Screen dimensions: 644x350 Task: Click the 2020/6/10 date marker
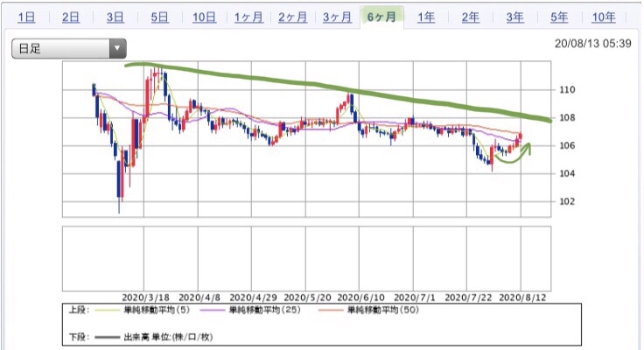click(x=360, y=297)
